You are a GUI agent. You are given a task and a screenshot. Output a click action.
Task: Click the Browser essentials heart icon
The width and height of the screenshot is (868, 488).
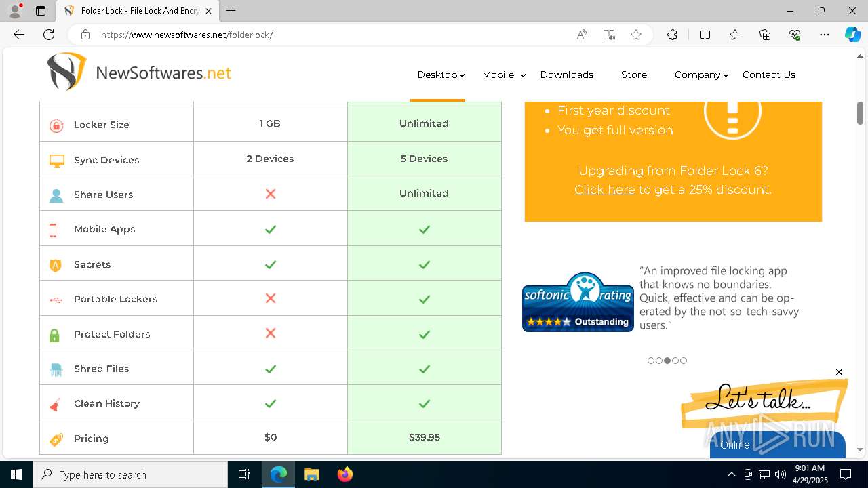tap(795, 35)
